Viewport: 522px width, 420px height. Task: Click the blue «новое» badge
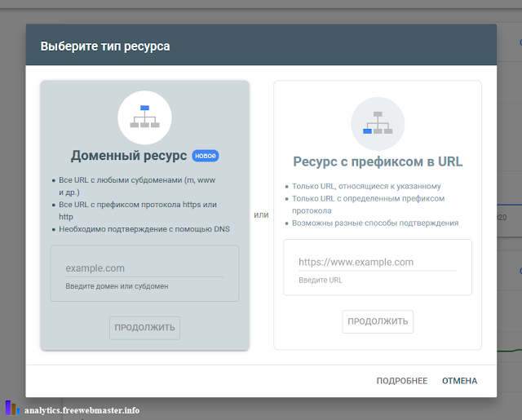coord(206,156)
